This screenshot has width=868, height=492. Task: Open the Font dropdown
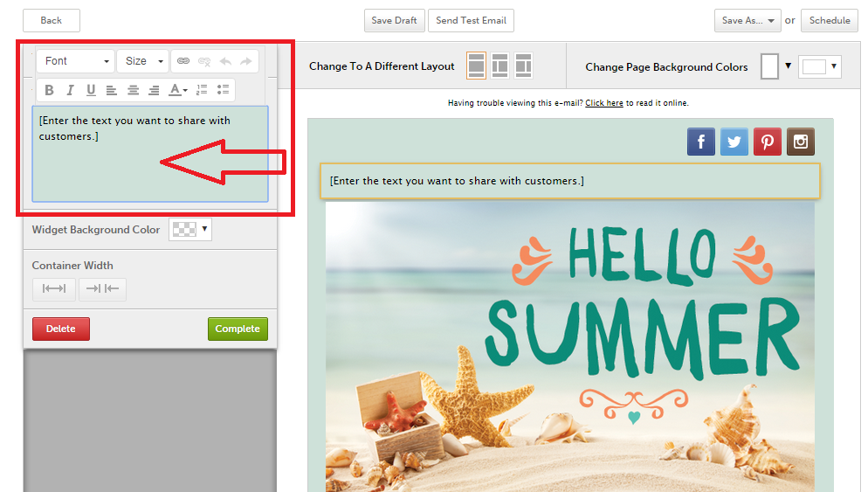point(75,61)
